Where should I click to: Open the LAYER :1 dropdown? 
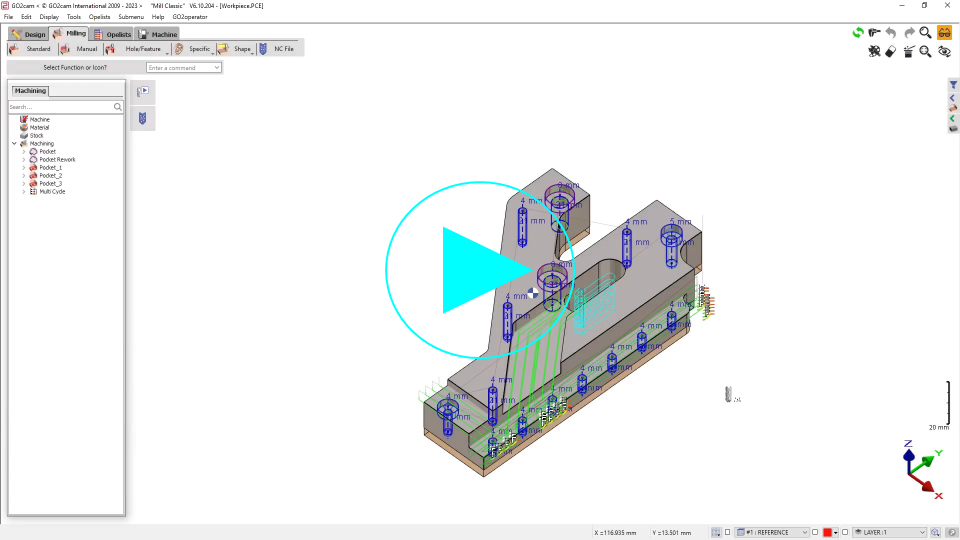pyautogui.click(x=923, y=532)
